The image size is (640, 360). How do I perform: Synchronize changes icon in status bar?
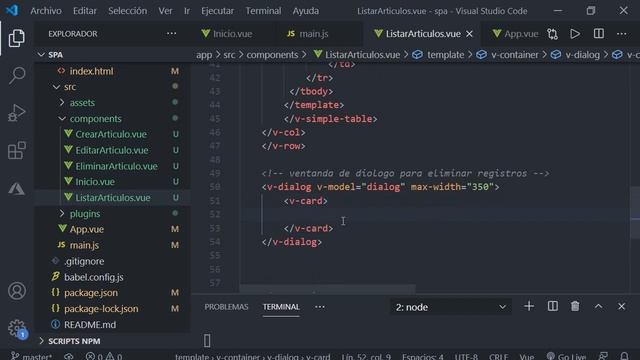pyautogui.click(x=69, y=356)
